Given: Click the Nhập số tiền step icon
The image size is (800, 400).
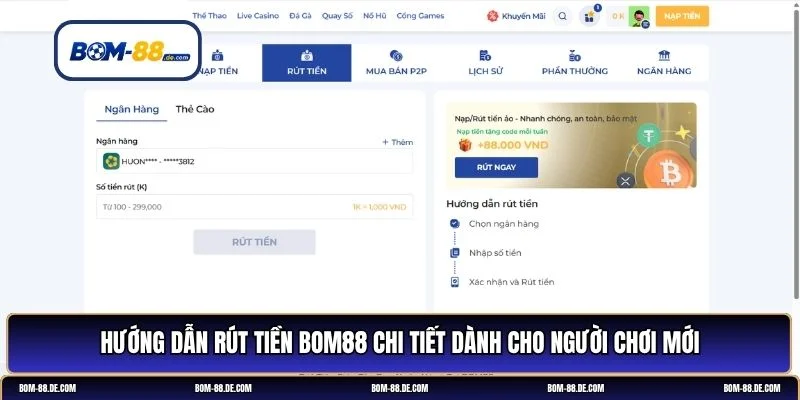Looking at the screenshot, I should point(455,253).
